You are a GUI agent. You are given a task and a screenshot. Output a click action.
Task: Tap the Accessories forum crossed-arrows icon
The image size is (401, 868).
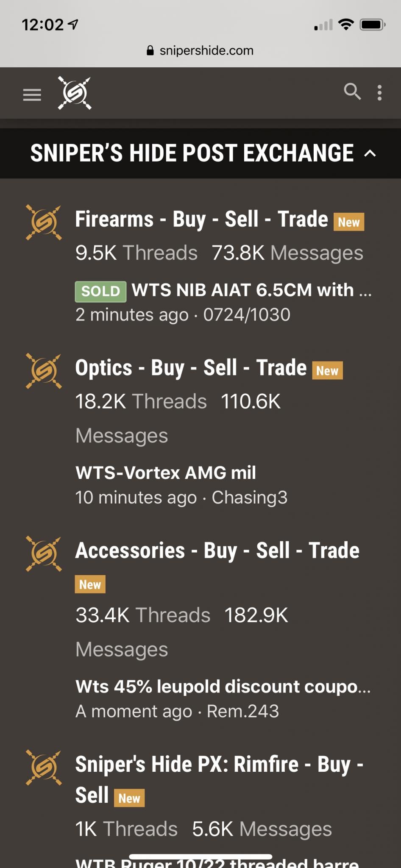pos(44,554)
